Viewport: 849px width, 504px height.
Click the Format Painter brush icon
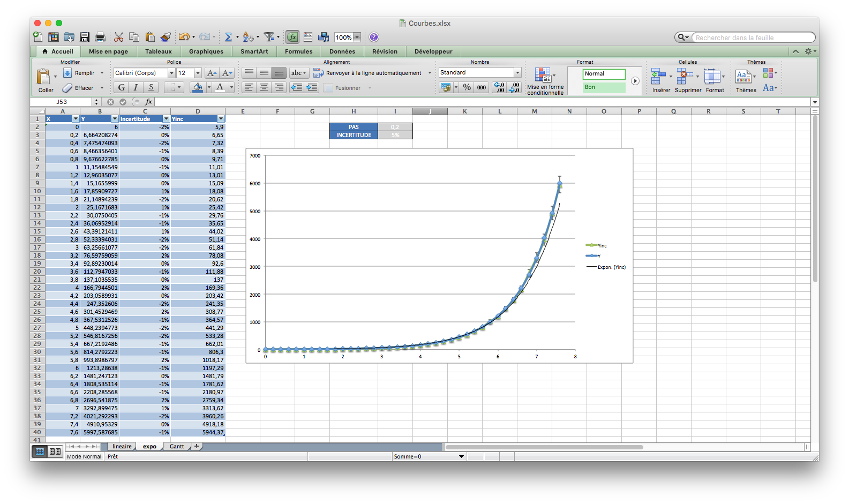(x=166, y=37)
